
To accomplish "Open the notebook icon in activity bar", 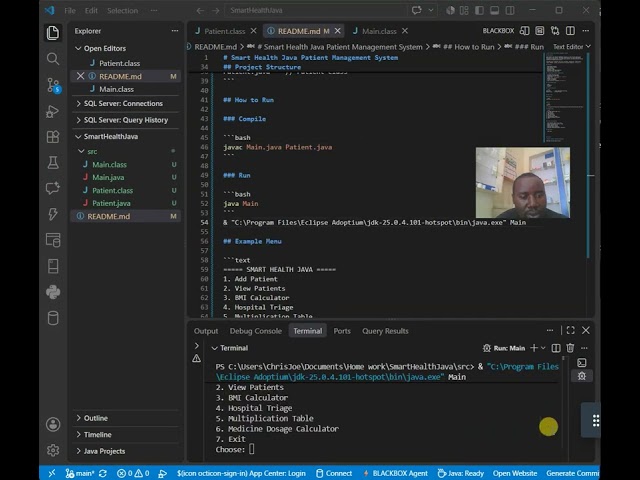I will pos(53,266).
